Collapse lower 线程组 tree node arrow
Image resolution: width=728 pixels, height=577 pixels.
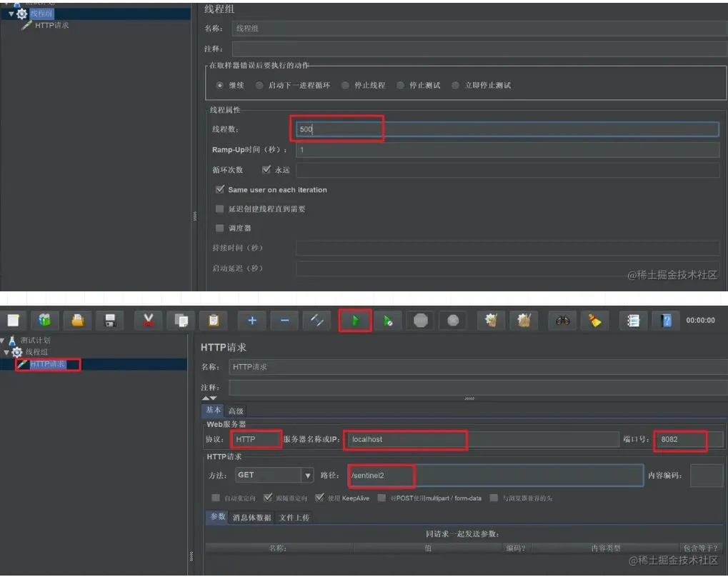6,352
